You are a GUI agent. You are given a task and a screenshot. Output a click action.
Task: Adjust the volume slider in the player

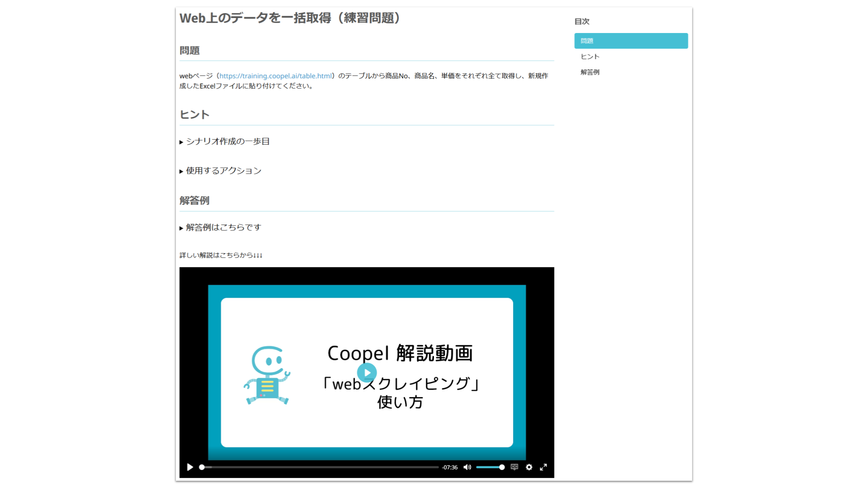pyautogui.click(x=491, y=467)
